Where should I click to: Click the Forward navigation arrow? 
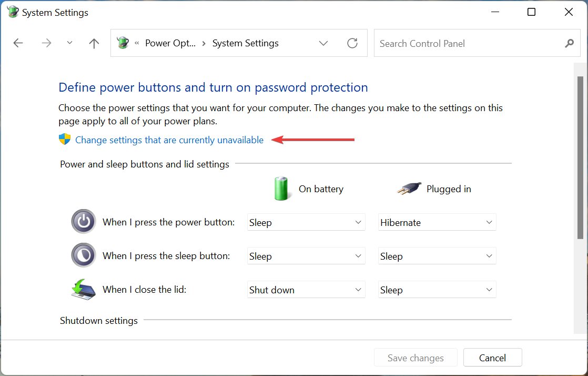pos(46,43)
